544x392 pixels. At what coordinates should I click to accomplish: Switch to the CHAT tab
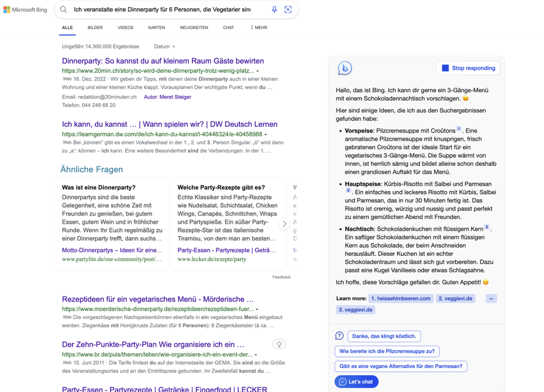[x=228, y=27]
